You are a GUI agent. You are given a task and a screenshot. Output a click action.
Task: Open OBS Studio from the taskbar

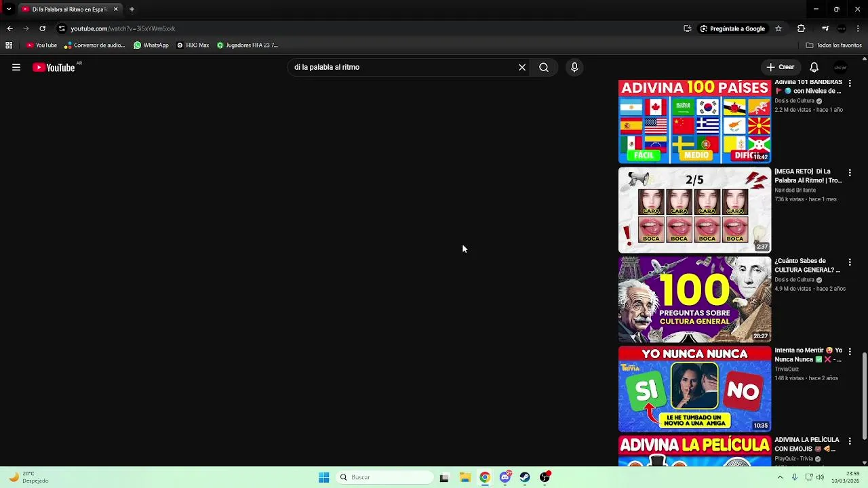click(545, 477)
